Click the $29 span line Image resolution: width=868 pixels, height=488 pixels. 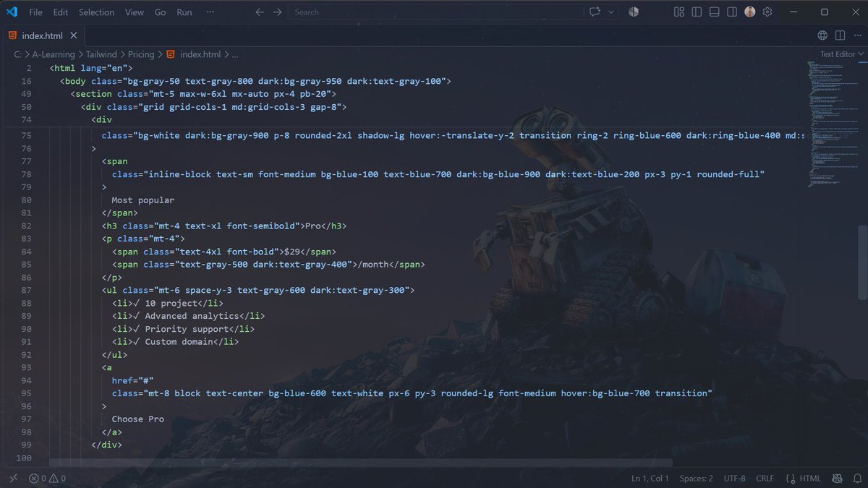pos(224,252)
